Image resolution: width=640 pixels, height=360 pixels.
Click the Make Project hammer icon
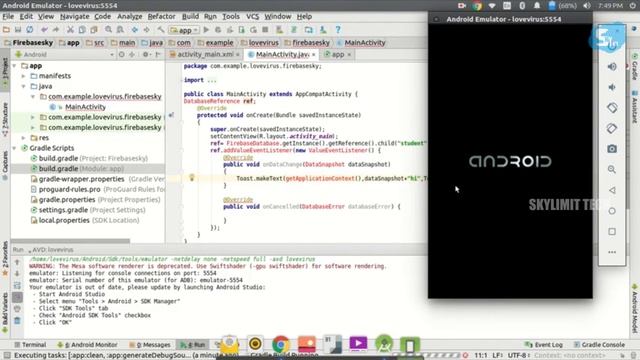161,29
